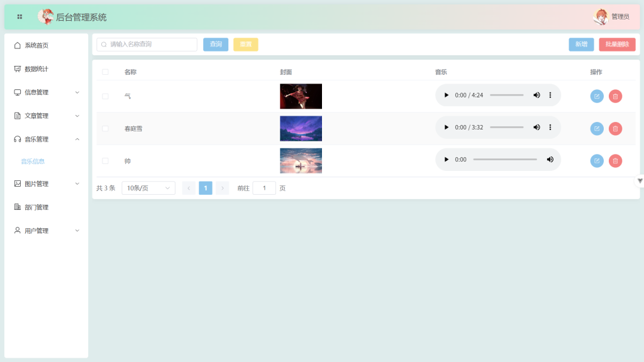Click the 批量删除 button
The image size is (644, 362).
click(x=616, y=45)
